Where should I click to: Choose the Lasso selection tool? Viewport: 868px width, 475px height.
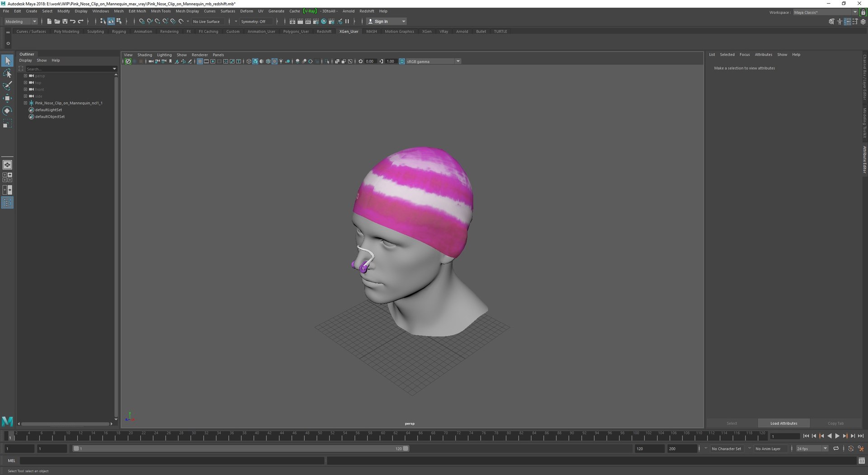[x=7, y=73]
